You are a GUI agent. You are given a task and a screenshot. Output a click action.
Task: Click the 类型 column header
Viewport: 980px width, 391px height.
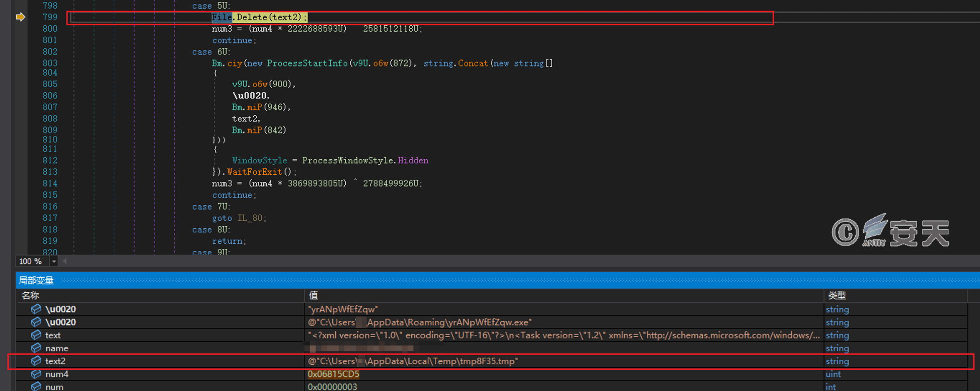(x=837, y=296)
